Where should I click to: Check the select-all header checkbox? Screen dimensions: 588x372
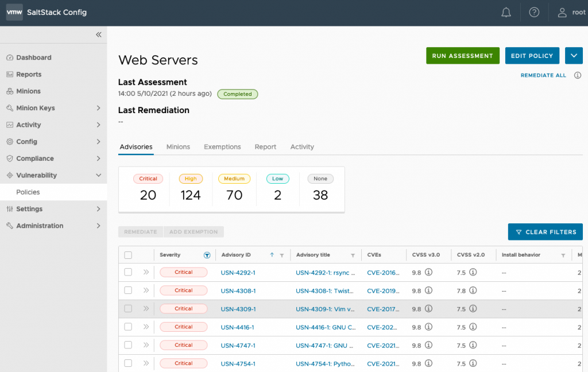(128, 255)
